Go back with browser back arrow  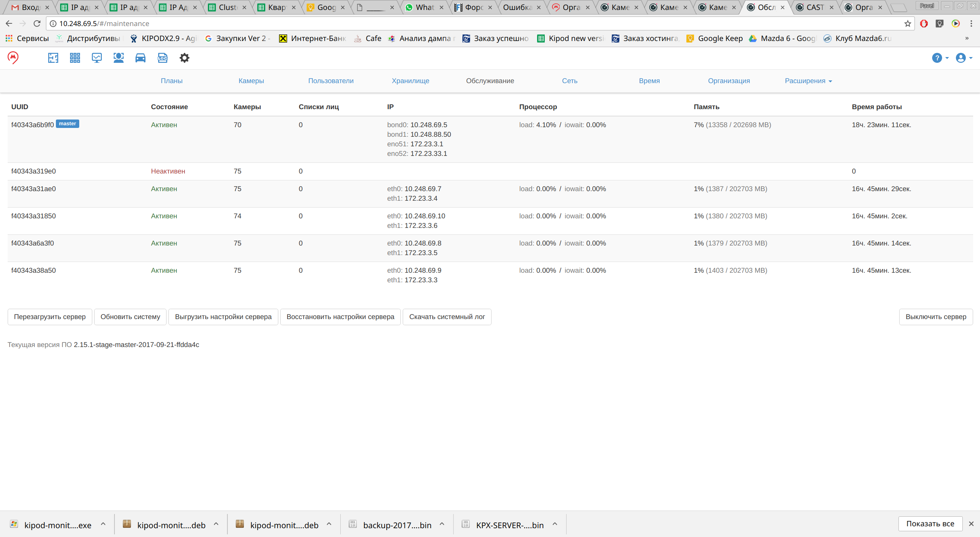click(x=9, y=23)
